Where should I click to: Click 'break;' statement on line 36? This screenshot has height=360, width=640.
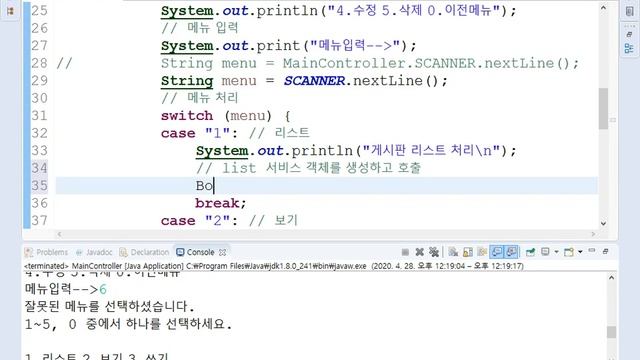click(x=221, y=203)
